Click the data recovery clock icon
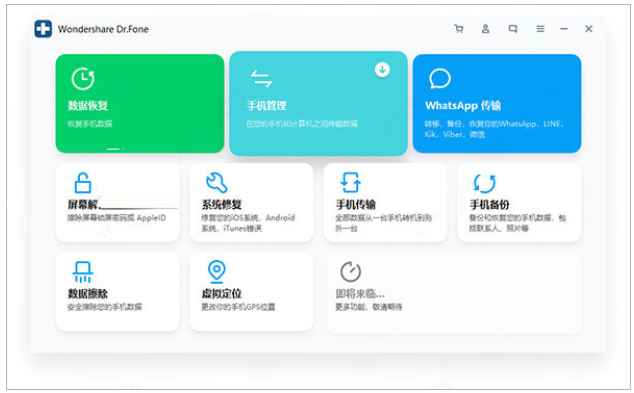The width and height of the screenshot is (634, 393). pos(83,78)
